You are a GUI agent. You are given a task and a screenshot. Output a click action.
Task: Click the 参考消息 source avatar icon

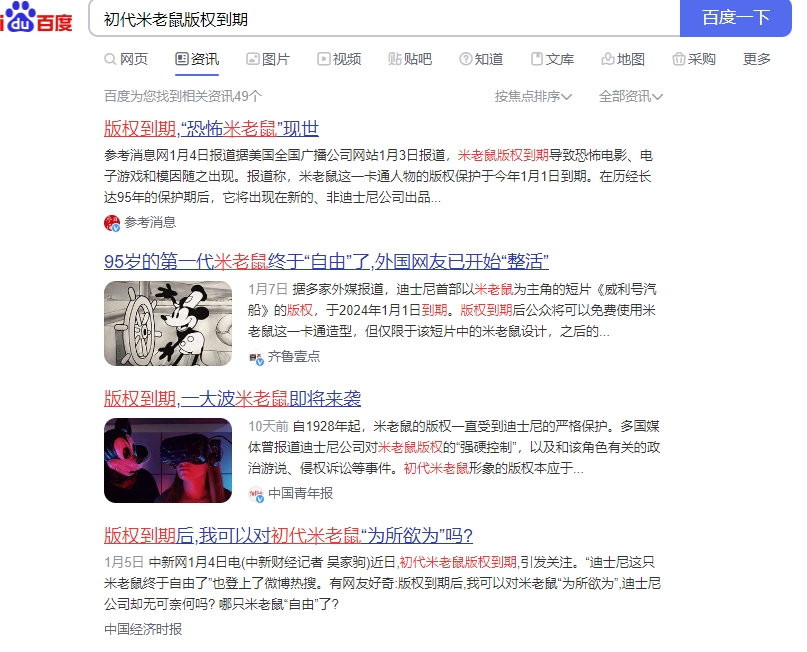pyautogui.click(x=112, y=223)
